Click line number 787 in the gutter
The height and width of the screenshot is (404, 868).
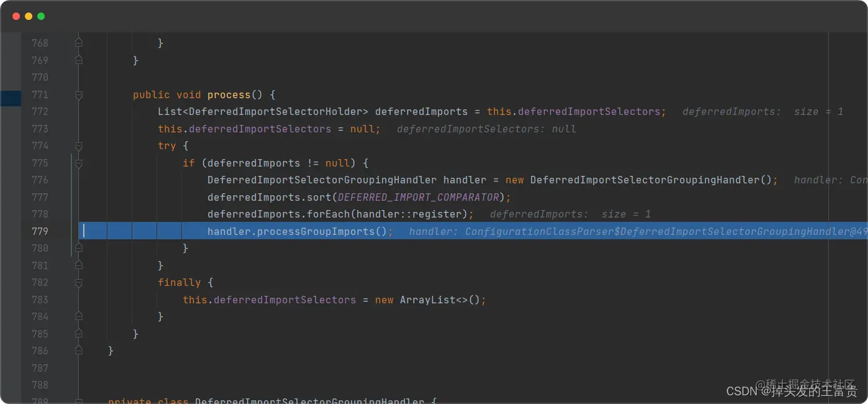pos(40,368)
